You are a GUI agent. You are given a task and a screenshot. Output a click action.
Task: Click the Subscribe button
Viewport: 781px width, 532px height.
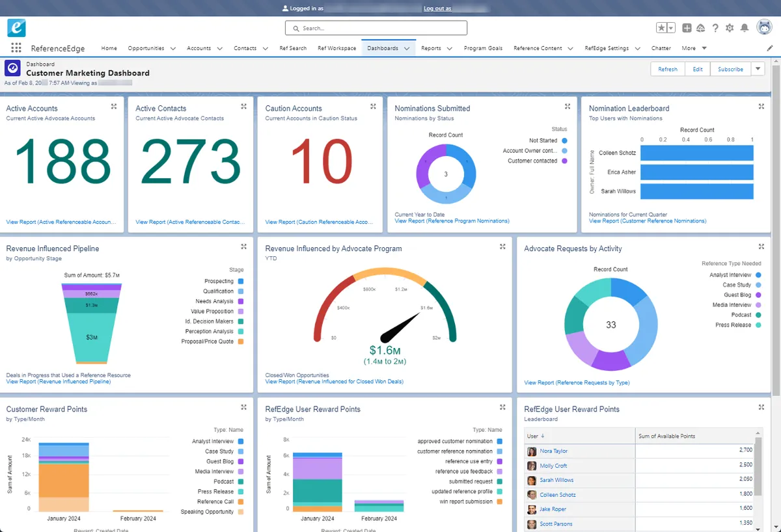[x=730, y=69]
